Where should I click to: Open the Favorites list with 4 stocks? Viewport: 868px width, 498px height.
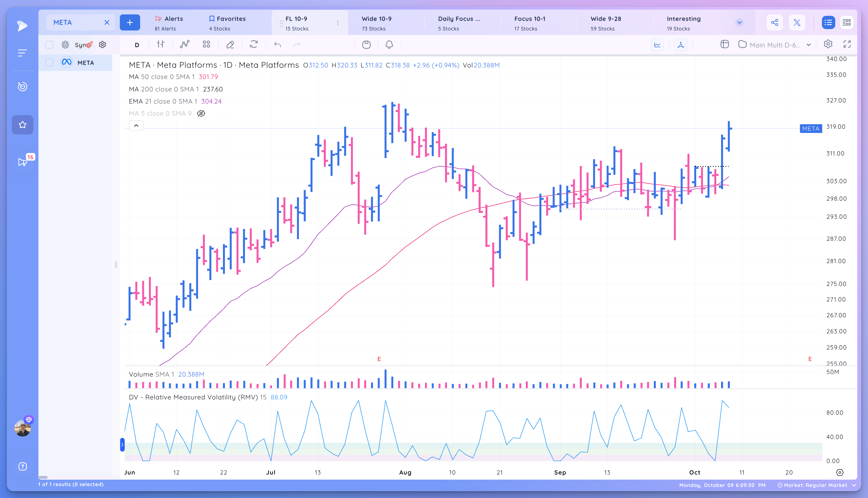pos(227,23)
